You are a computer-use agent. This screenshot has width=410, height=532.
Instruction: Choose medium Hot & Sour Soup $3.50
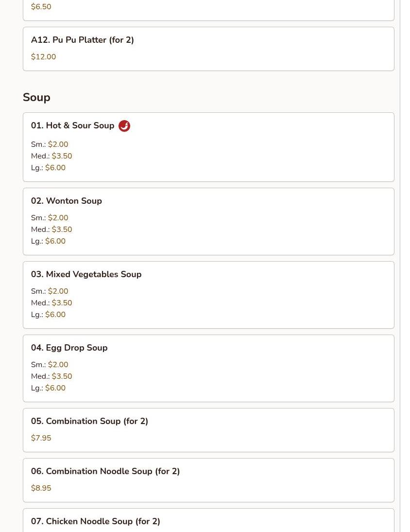coord(51,156)
